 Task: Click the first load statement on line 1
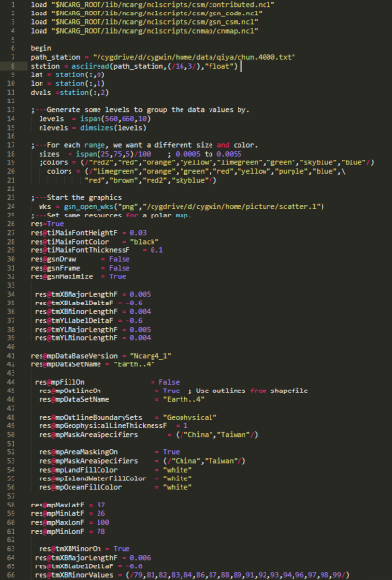point(153,5)
